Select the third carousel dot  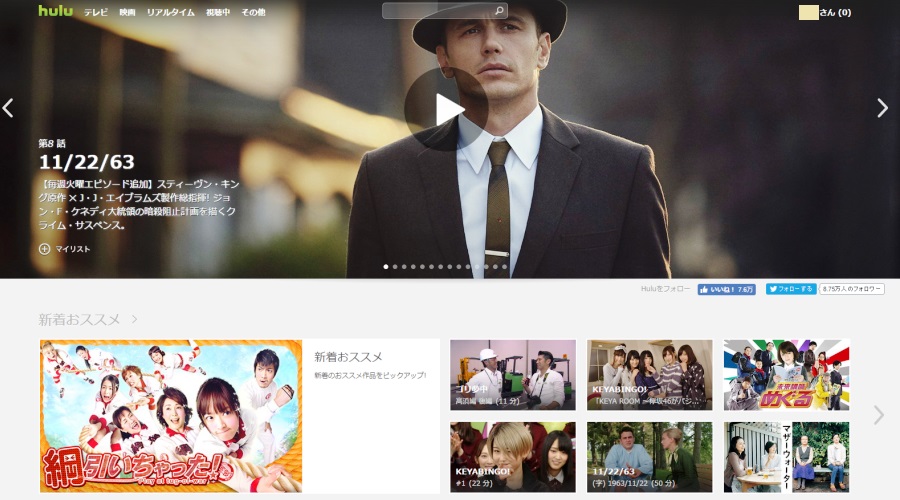pos(404,266)
